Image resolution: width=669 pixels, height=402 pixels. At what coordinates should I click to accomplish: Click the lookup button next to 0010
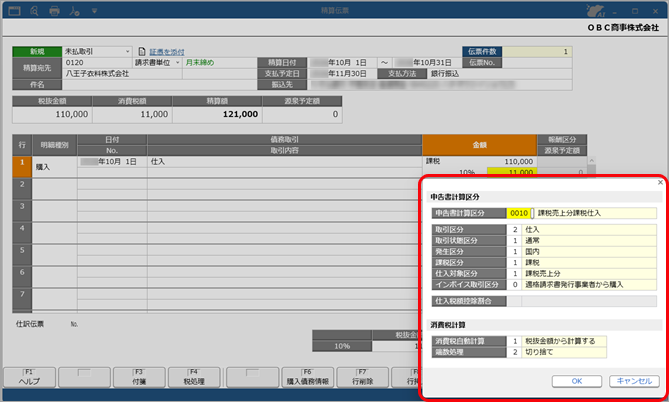click(x=532, y=213)
